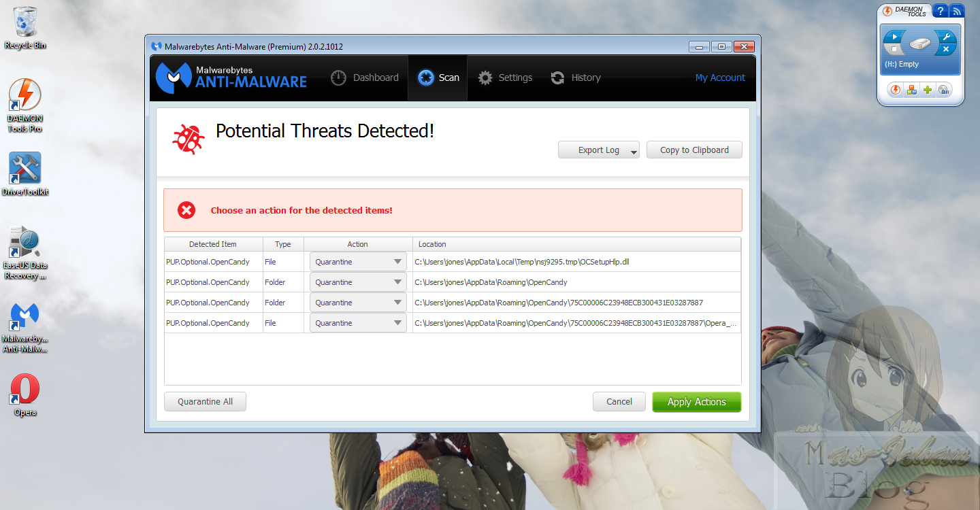
Task: Click the red bug threat icon
Action: point(189,139)
